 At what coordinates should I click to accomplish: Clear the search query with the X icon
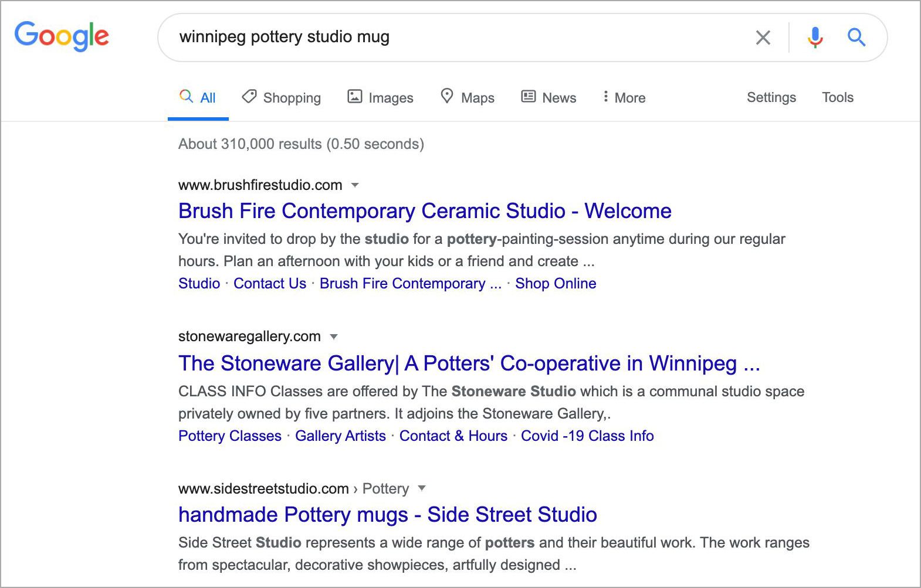763,38
